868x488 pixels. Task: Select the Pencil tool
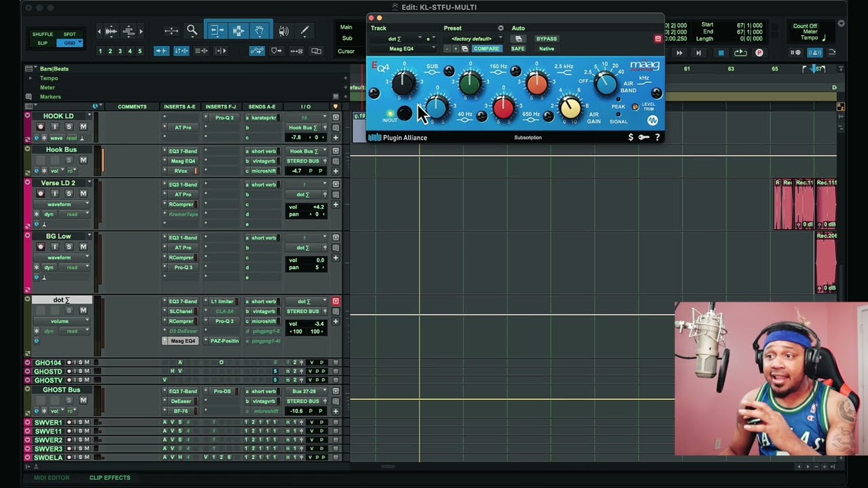304,30
